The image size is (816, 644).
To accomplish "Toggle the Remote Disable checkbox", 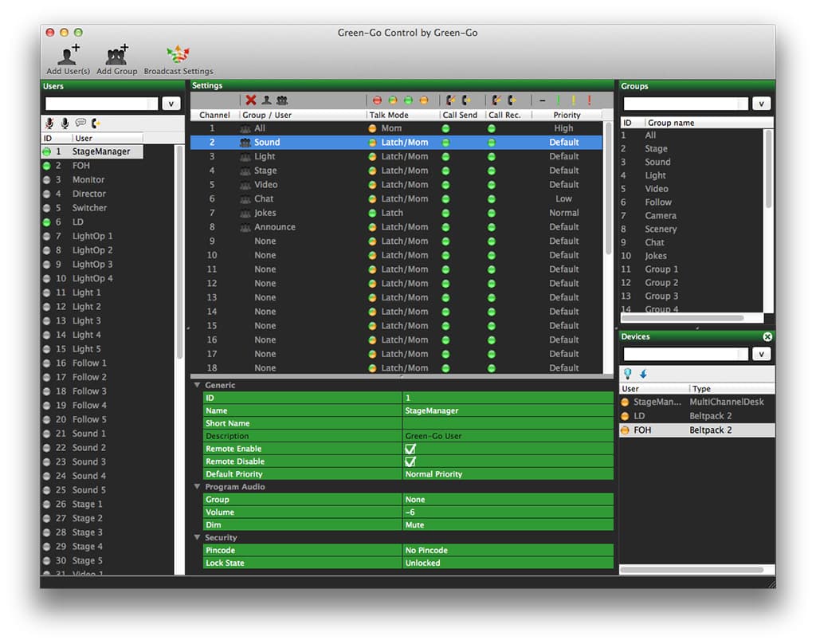I will coord(410,461).
